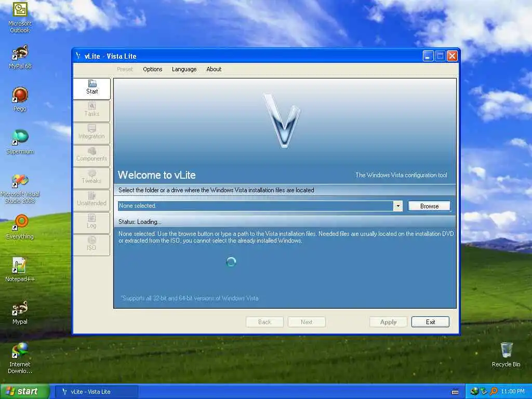Click the Next button
Viewport: 532px width, 399px height.
307,322
